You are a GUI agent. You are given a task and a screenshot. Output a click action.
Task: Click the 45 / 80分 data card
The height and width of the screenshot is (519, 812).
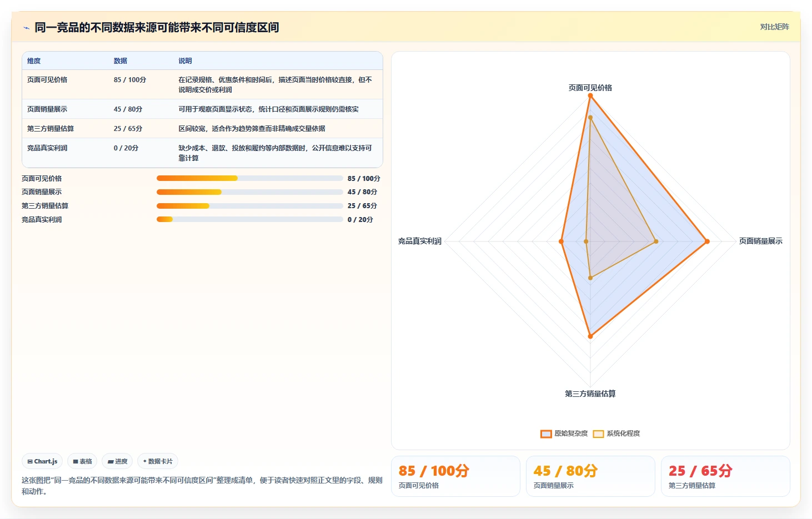590,476
